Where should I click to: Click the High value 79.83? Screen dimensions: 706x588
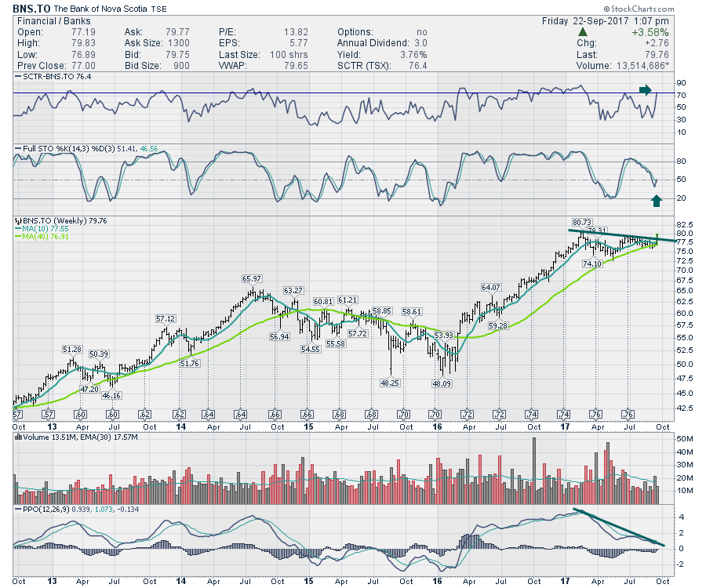(x=83, y=43)
